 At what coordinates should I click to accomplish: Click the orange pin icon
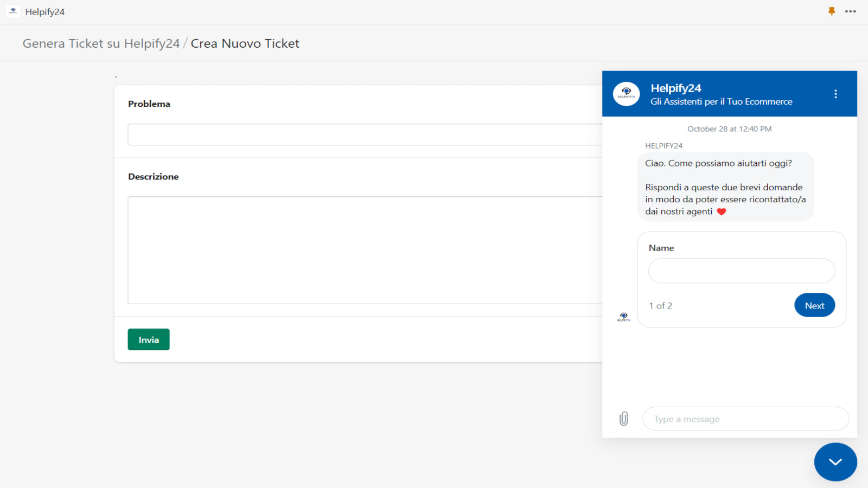pos(832,11)
